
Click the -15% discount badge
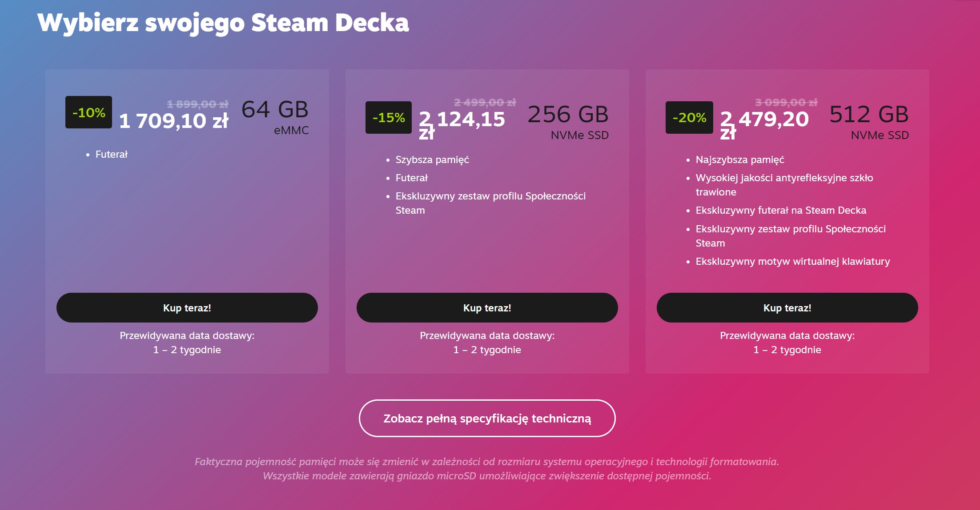pos(389,118)
